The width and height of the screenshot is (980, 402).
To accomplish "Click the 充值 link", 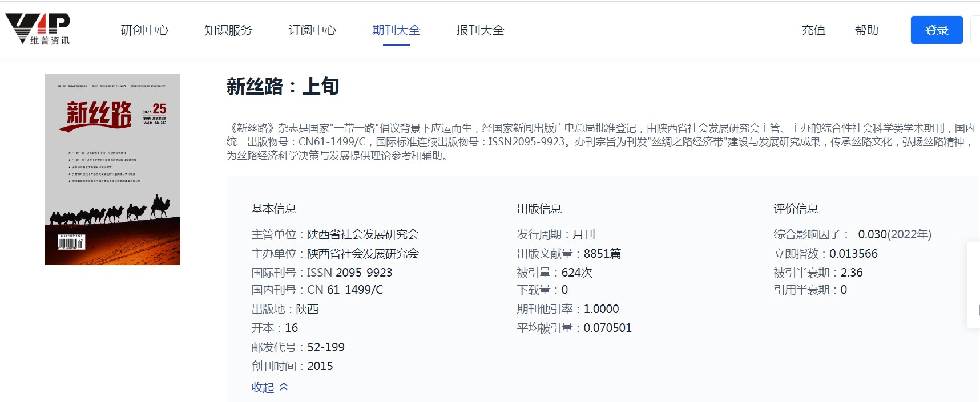I will click(x=813, y=30).
